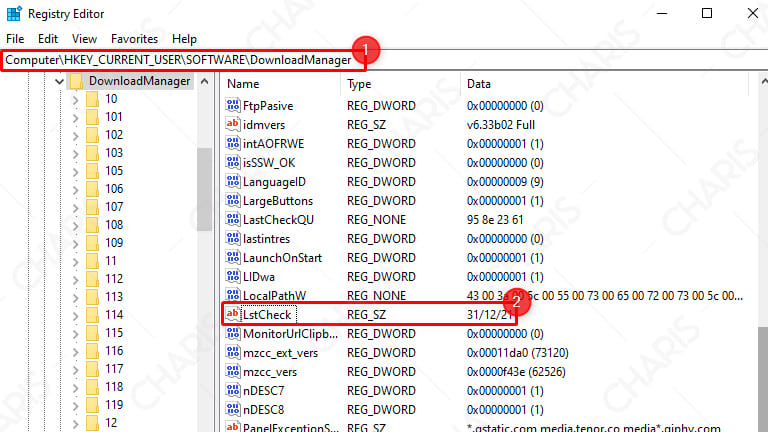Select the 113 key in the tree
Screen dimensions: 768x432
pos(114,297)
